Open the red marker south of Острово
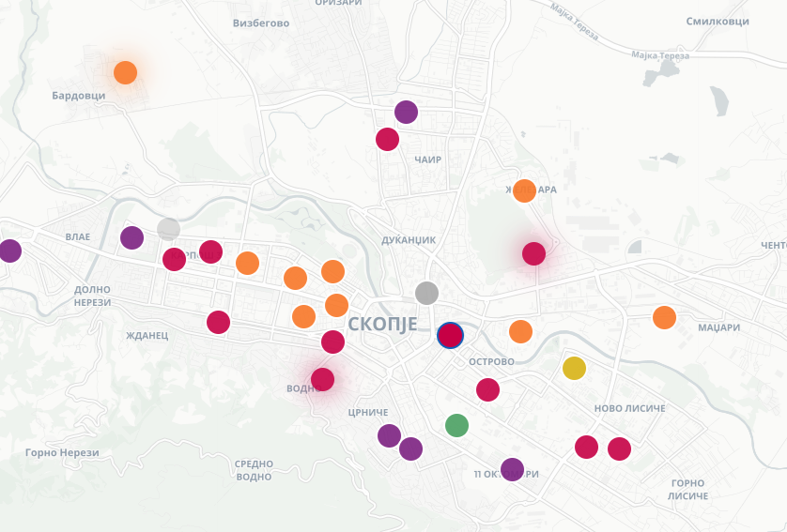 click(x=487, y=389)
